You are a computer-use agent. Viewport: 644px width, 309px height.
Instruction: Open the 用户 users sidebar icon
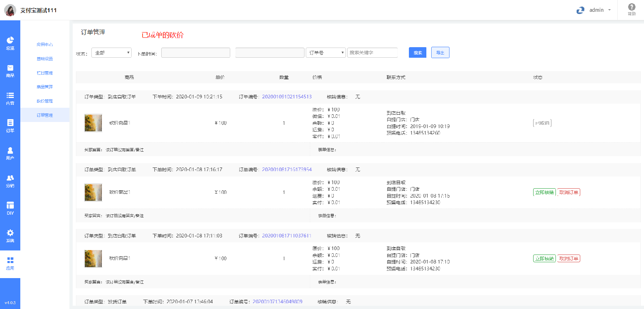[10, 153]
